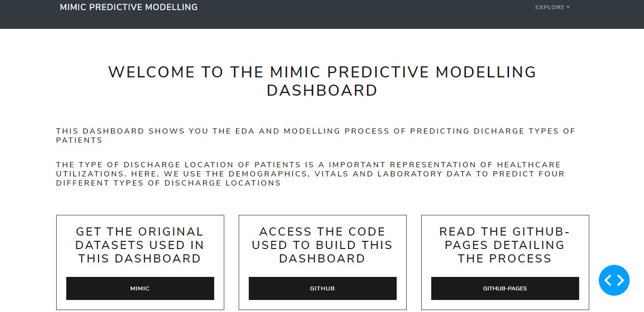Image resolution: width=644 pixels, height=312 pixels.
Task: Click the Welcome dashboard main heading
Action: [x=322, y=81]
